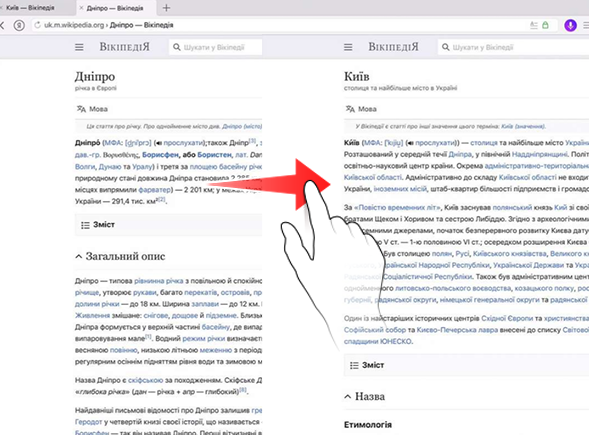The image size is (589, 435).
Task: Click the Етимологія subsection heading
Action: [x=368, y=425]
